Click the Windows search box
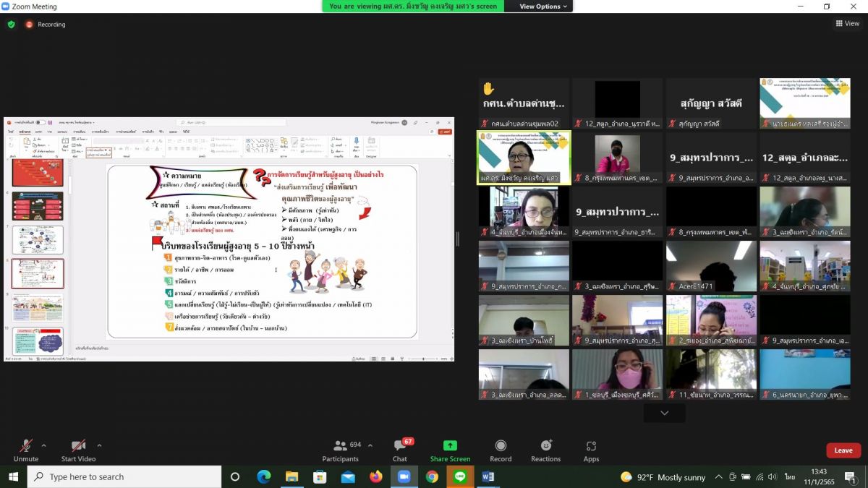This screenshot has height=488, width=868. 124,476
